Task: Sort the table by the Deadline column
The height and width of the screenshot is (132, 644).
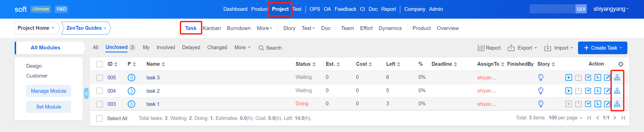Action: click(444, 64)
